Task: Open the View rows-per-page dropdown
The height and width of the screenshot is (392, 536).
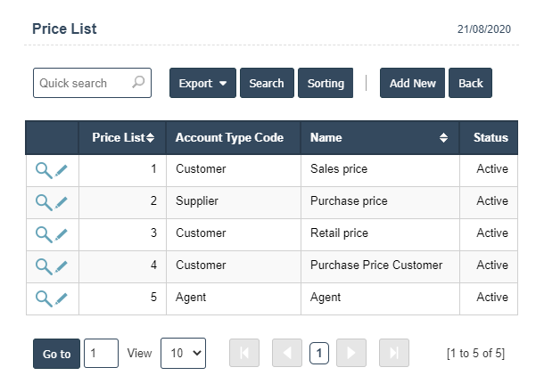Action: 183,354
